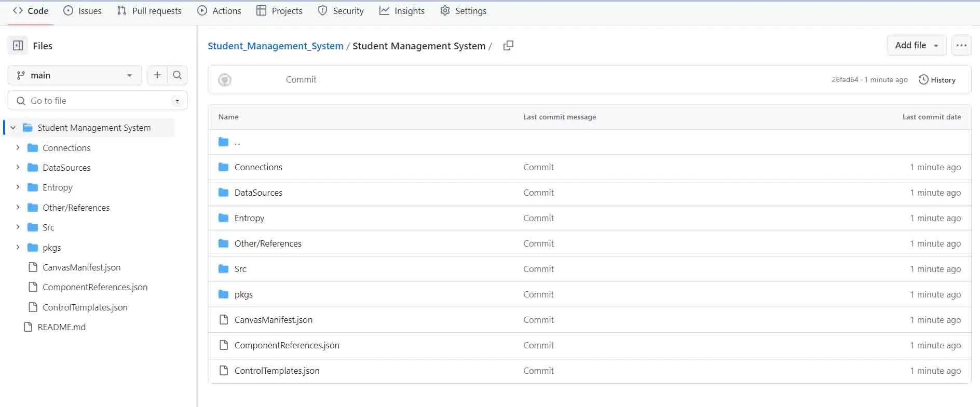Expand Other/References folder in sidebar tree
Viewport: 980px width, 407px height.
click(x=18, y=208)
